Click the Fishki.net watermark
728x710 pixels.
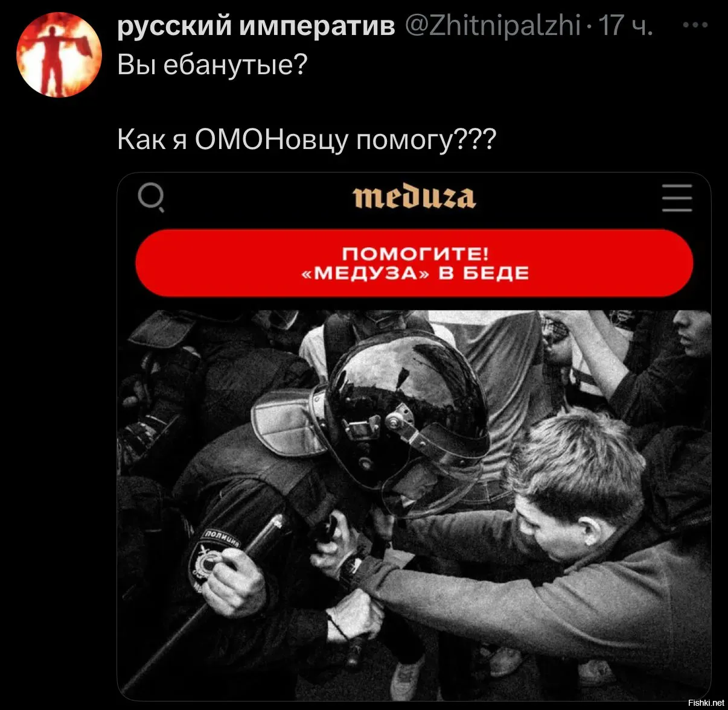(x=706, y=702)
